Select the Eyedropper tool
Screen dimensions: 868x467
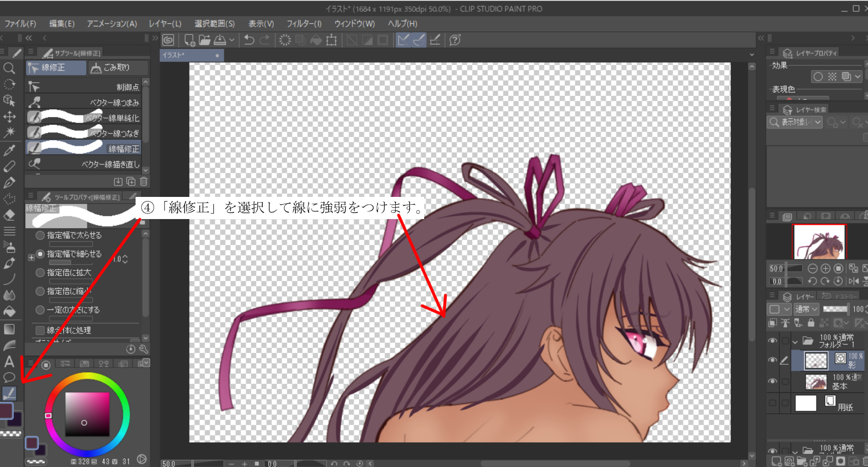point(9,150)
